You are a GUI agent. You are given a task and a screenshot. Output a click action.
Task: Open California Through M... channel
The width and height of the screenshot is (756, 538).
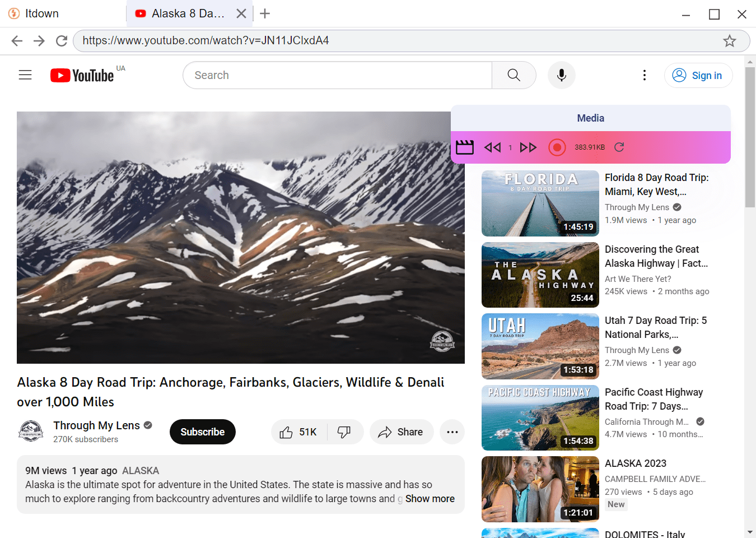pos(647,422)
